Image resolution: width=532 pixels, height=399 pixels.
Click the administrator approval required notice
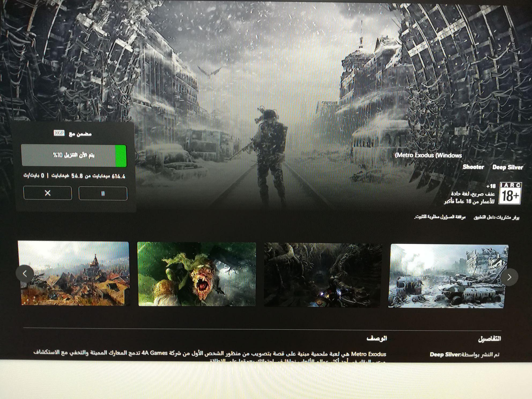click(x=440, y=217)
